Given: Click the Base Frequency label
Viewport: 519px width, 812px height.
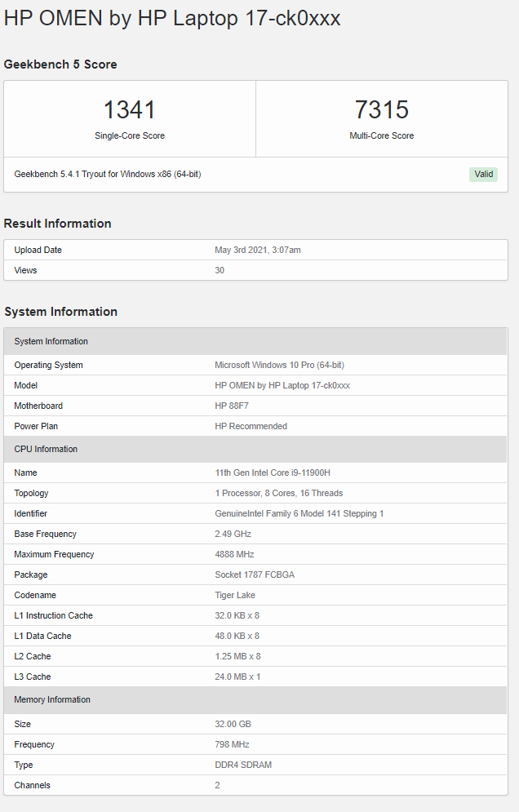Looking at the screenshot, I should pos(45,534).
